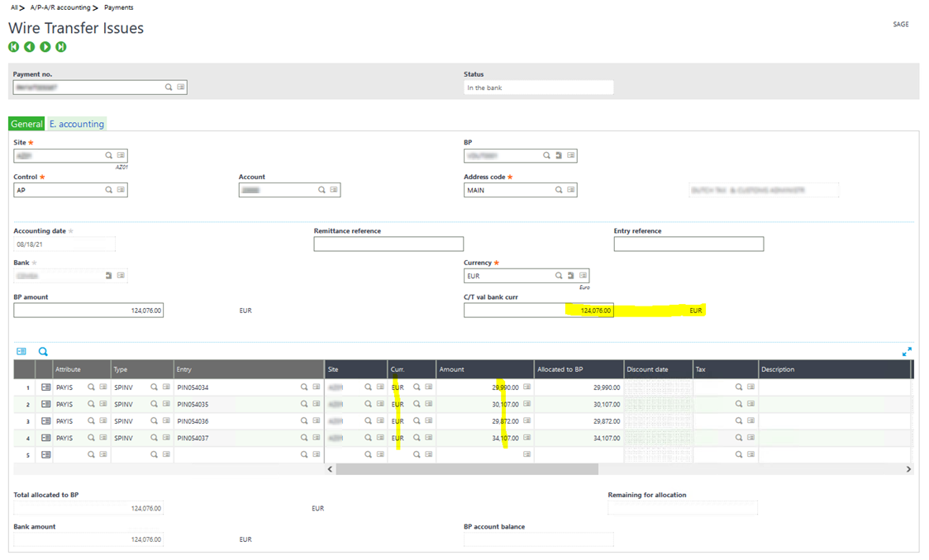Open the BP field lookup magnifier
This screenshot has width=929, height=560.
pyautogui.click(x=545, y=155)
